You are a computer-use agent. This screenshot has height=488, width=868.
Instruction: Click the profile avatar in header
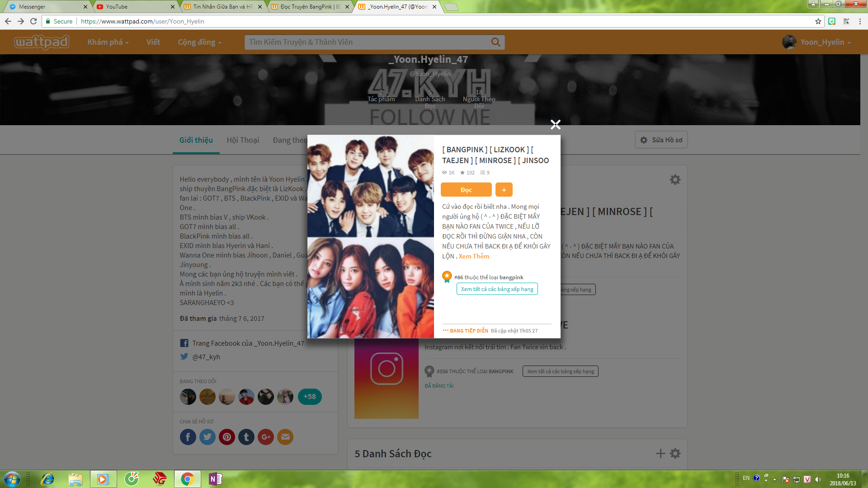(x=789, y=42)
